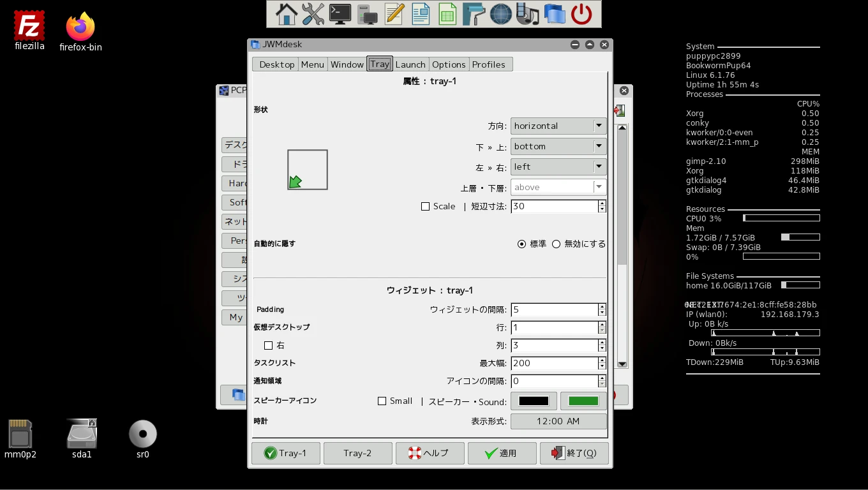The image size is (868, 490).
Task: Open the sda1 drive icon
Action: pos(82,434)
